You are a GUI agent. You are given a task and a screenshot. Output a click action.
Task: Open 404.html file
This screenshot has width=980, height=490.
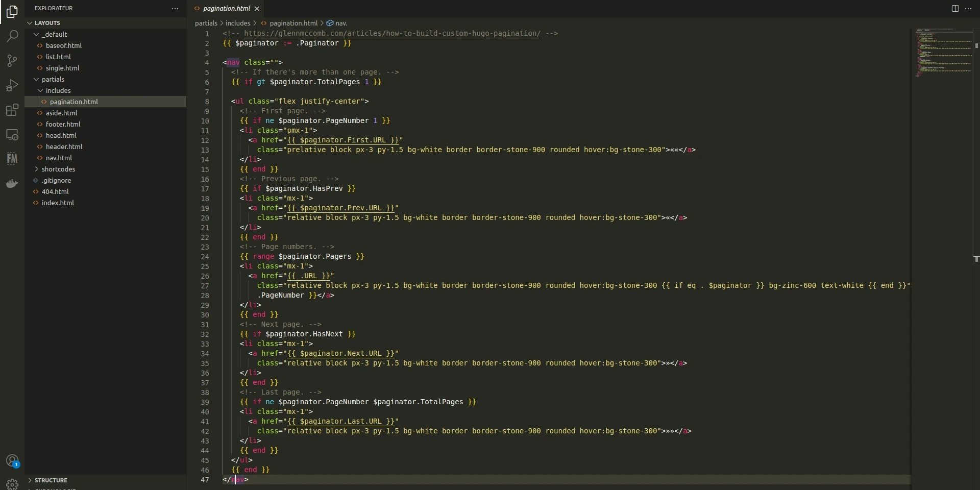click(x=106, y=191)
